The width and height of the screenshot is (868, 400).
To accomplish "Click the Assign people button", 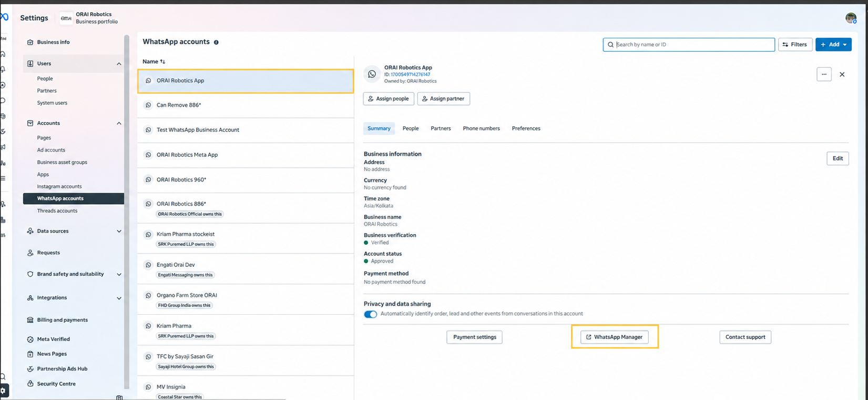I will pyautogui.click(x=389, y=98).
